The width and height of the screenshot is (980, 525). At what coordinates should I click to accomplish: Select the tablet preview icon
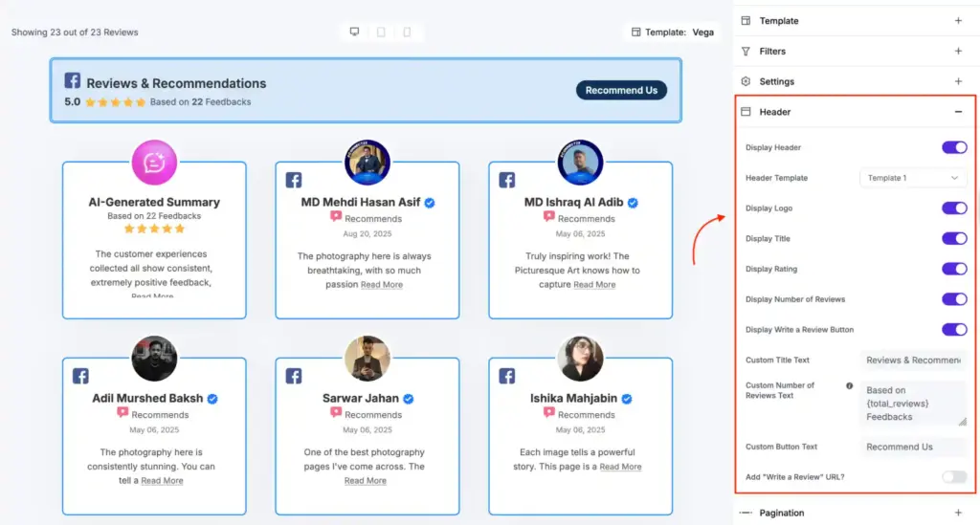pyautogui.click(x=381, y=32)
